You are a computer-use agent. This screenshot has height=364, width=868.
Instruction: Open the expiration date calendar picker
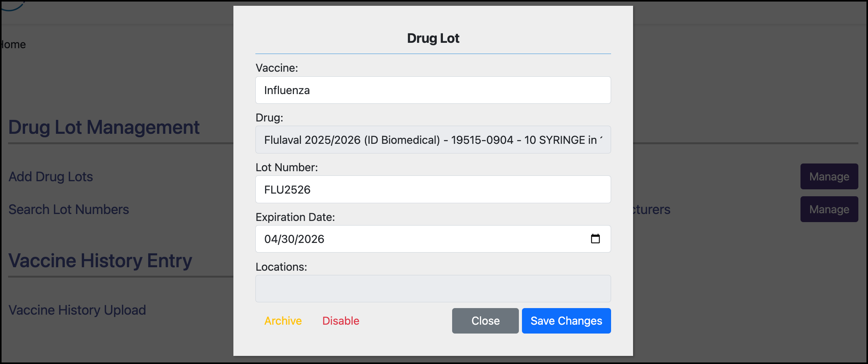coord(596,239)
